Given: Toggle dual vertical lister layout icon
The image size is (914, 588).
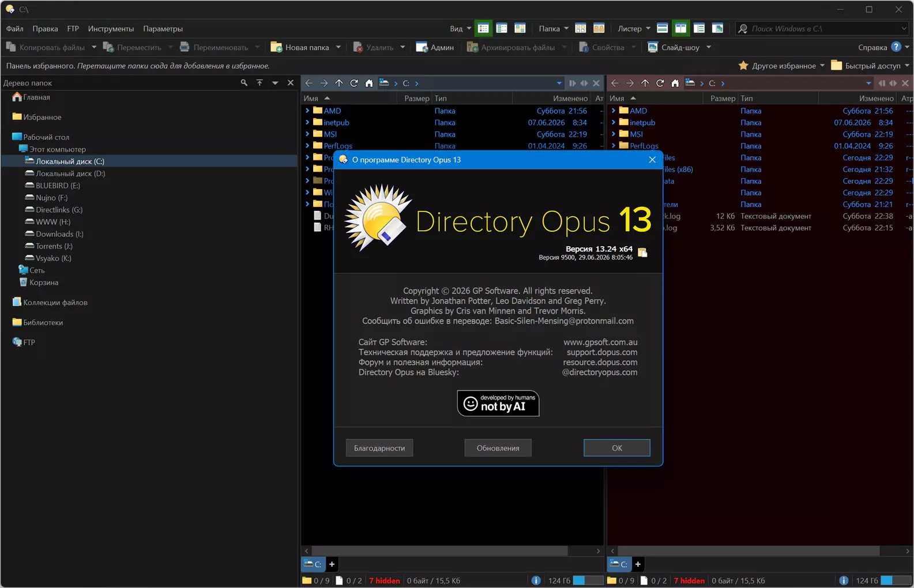Looking at the screenshot, I should [x=681, y=28].
